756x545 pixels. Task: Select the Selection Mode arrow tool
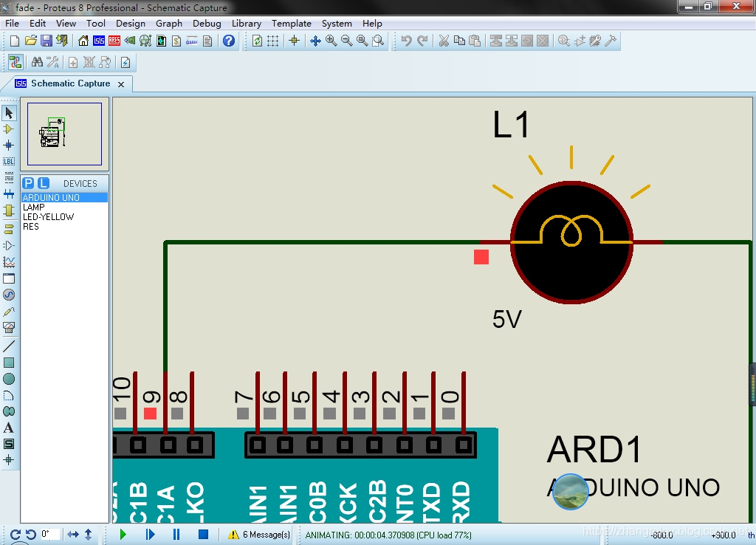[9, 113]
